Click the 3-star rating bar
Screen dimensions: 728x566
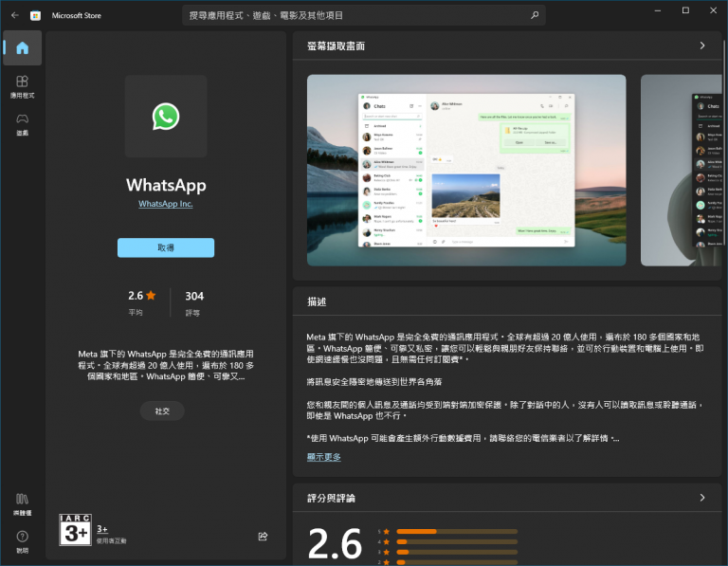[x=457, y=552]
